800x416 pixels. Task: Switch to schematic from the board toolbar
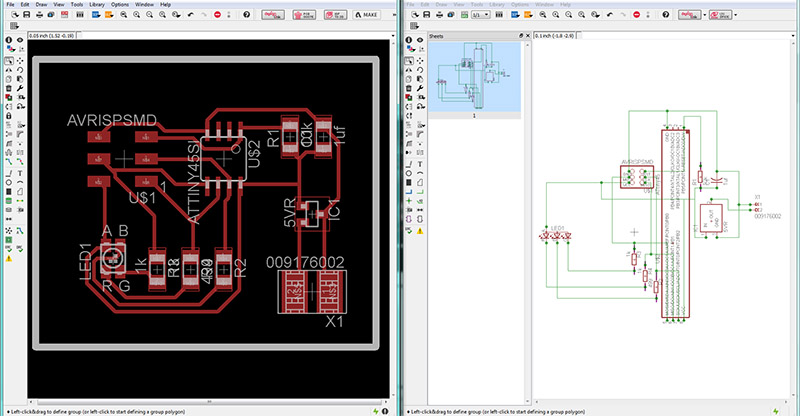coord(64,15)
